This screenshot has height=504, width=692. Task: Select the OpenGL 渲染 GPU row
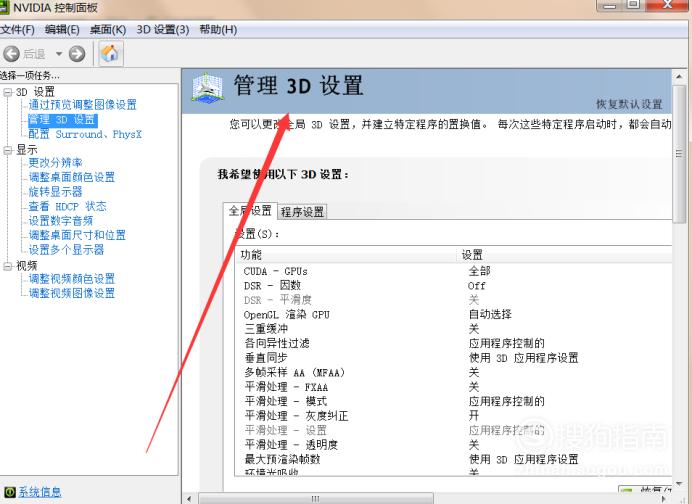(454, 315)
